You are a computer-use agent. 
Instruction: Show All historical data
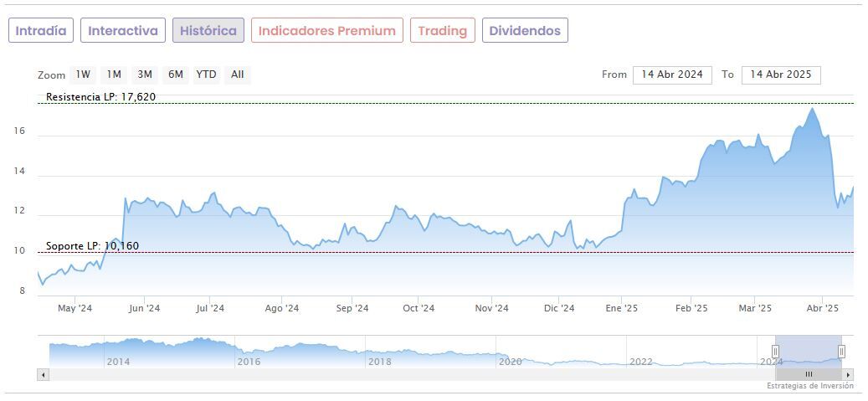238,75
